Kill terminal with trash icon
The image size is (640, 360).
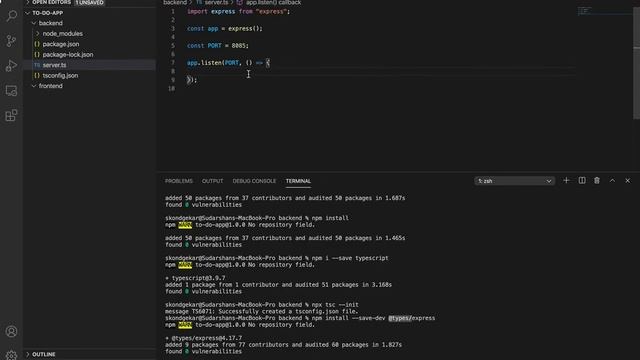point(597,180)
